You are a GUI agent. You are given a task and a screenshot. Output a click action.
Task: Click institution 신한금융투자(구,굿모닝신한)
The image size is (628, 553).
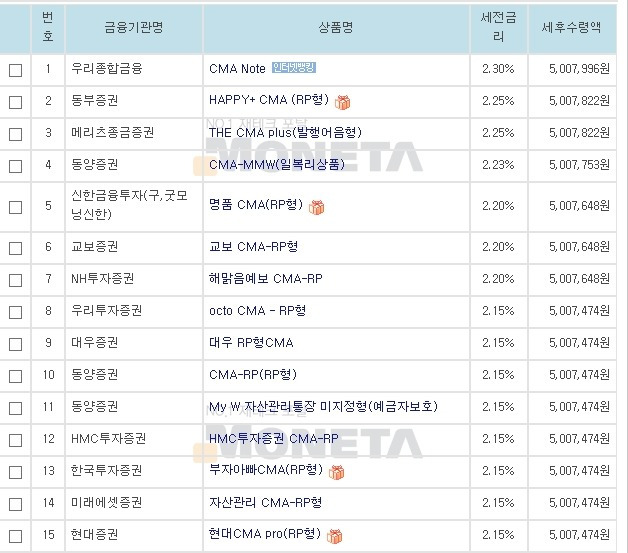[129, 205]
